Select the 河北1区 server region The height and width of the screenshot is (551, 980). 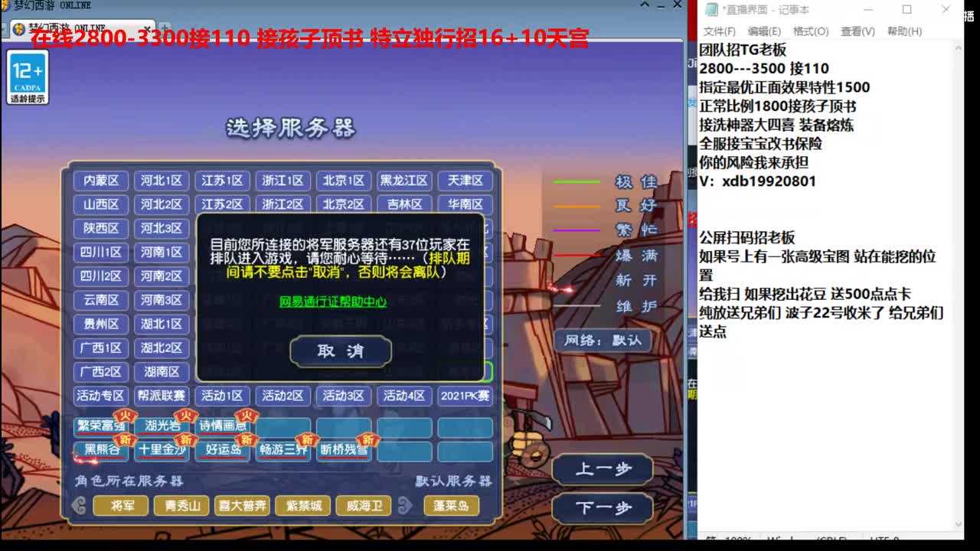click(x=162, y=181)
